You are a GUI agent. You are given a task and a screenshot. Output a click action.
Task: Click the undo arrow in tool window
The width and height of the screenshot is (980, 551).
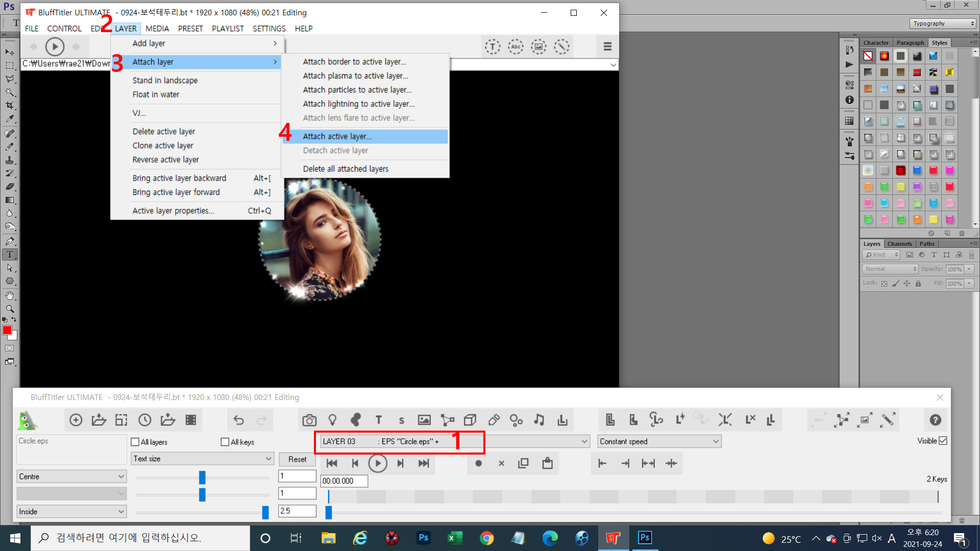pos(238,420)
